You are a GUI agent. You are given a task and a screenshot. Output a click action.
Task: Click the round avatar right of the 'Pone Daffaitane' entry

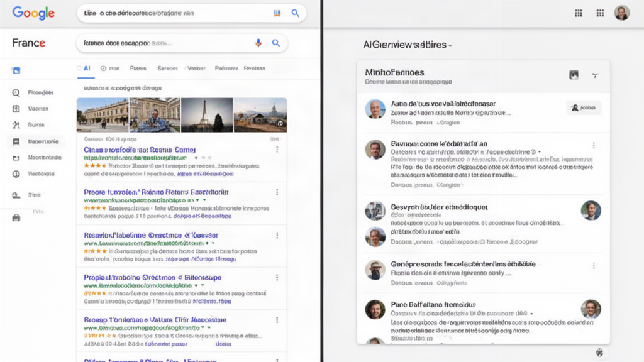click(x=591, y=309)
